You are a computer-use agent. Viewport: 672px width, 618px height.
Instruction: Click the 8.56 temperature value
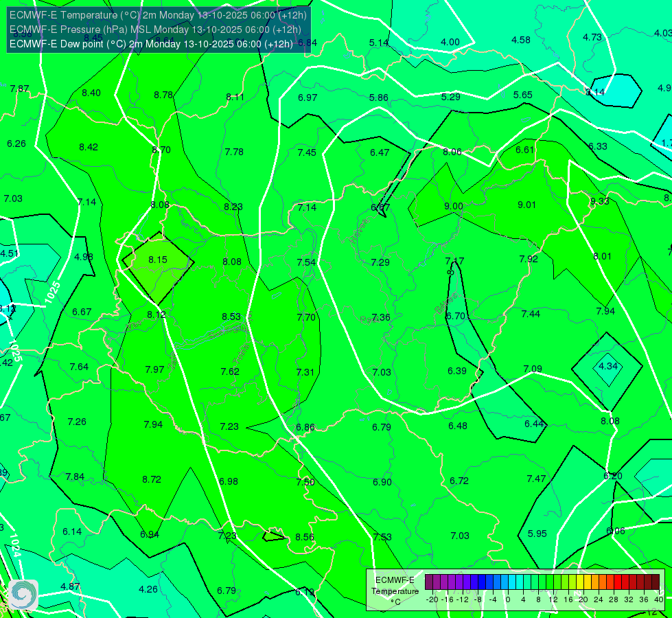[x=305, y=538]
